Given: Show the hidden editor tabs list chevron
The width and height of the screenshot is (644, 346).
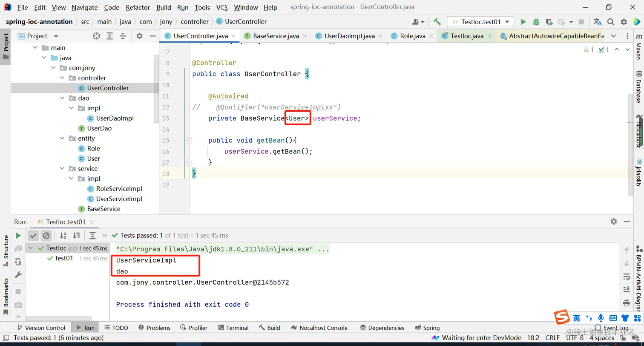Looking at the screenshot, I should click(x=613, y=36).
